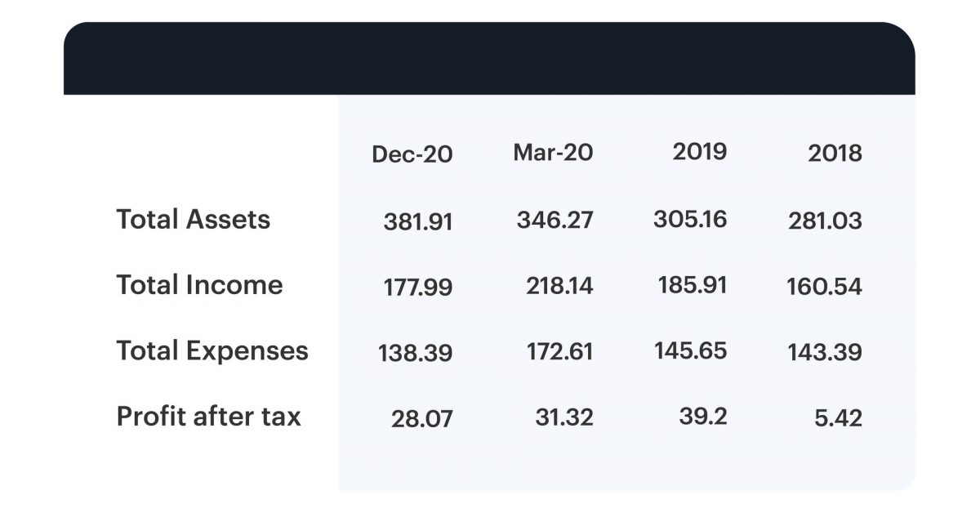The width and height of the screenshot is (980, 513).
Task: Select the Mar-20 Total Expenses value 172.61
Action: click(559, 352)
